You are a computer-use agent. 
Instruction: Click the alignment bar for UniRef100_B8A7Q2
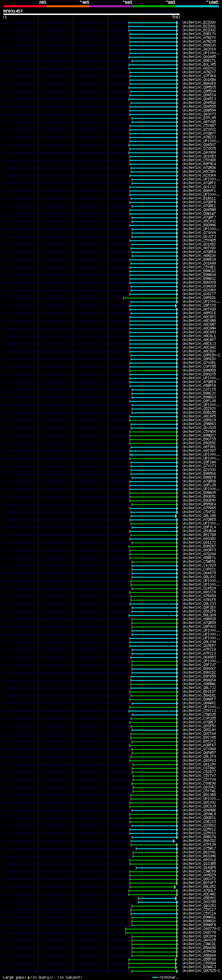click(153, 841)
